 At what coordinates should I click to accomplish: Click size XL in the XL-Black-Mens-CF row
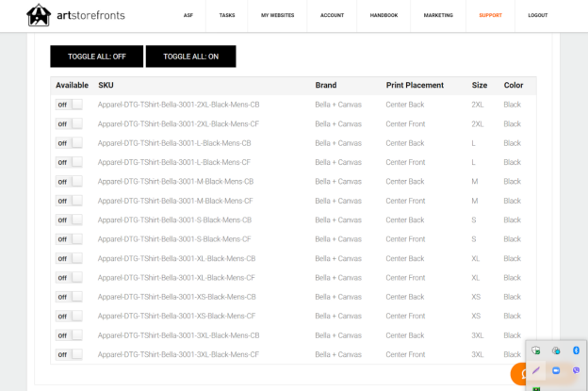476,277
